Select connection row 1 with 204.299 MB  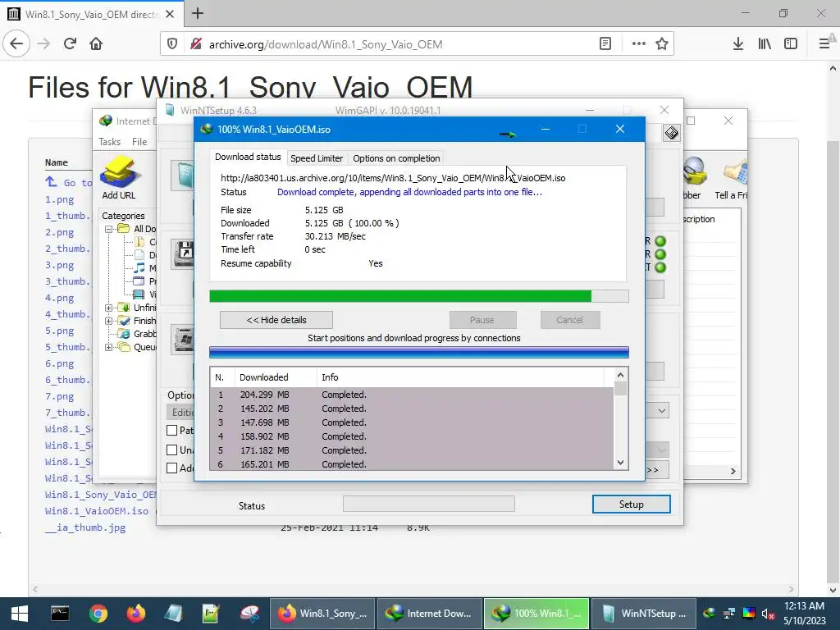[412, 395]
